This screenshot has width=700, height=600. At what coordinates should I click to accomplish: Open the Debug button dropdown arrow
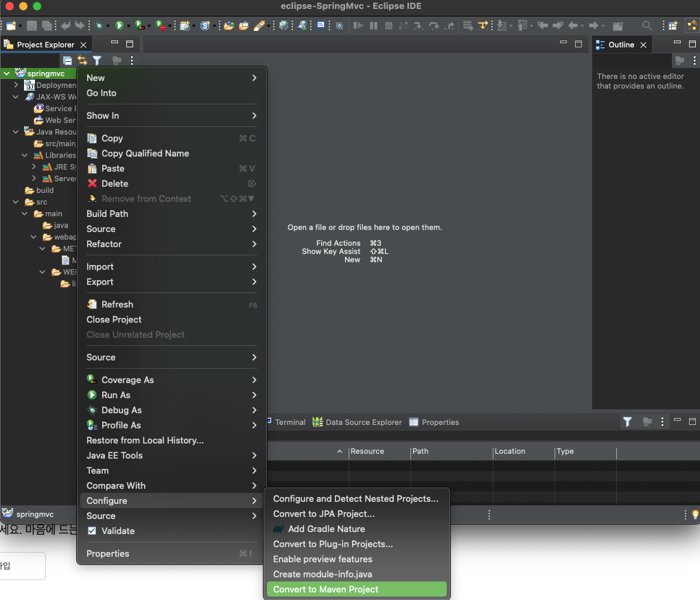coord(108,26)
